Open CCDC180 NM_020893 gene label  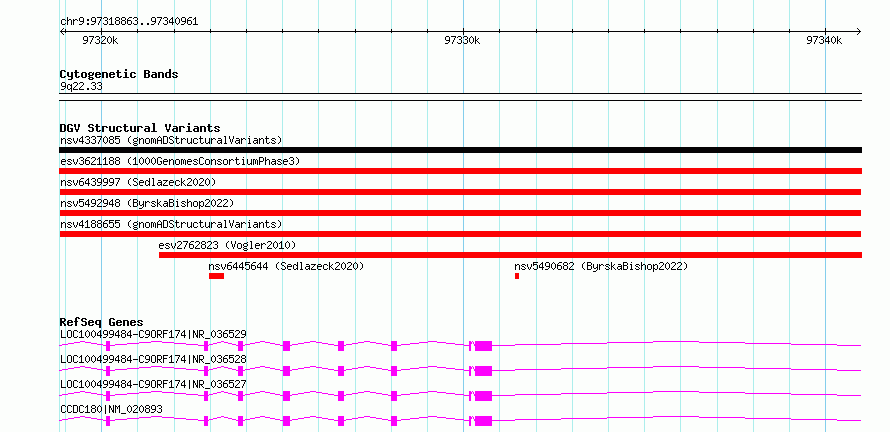pyautogui.click(x=112, y=409)
